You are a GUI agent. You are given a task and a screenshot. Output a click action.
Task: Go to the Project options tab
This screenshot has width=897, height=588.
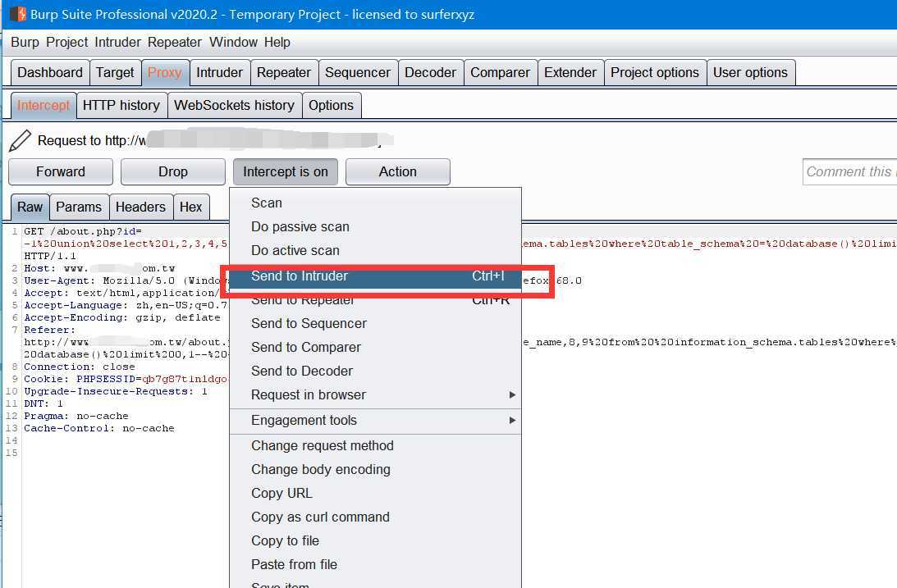[654, 72]
